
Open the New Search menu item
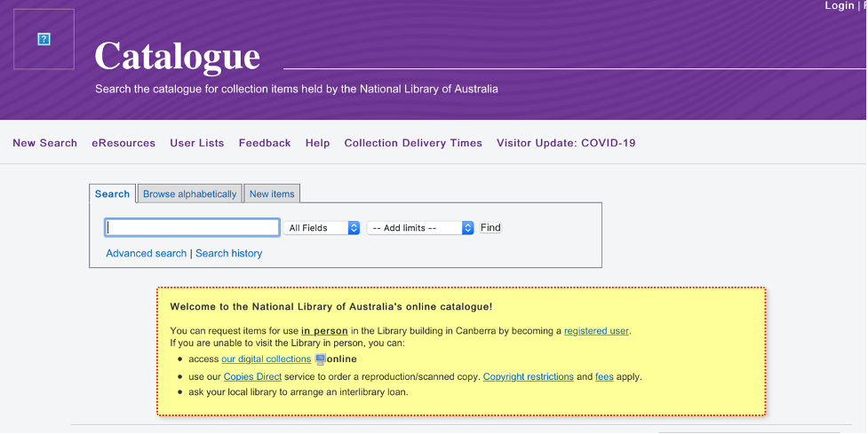44,143
